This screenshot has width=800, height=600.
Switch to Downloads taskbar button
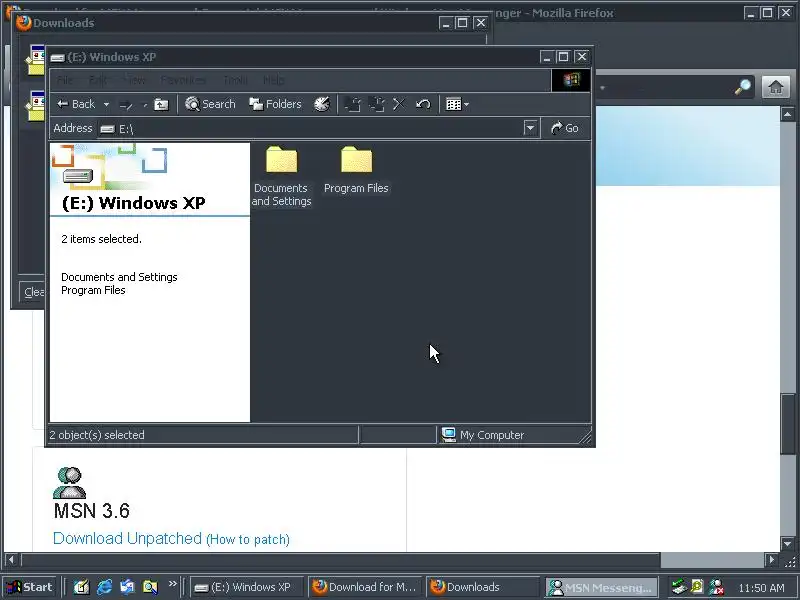[x=483, y=587]
